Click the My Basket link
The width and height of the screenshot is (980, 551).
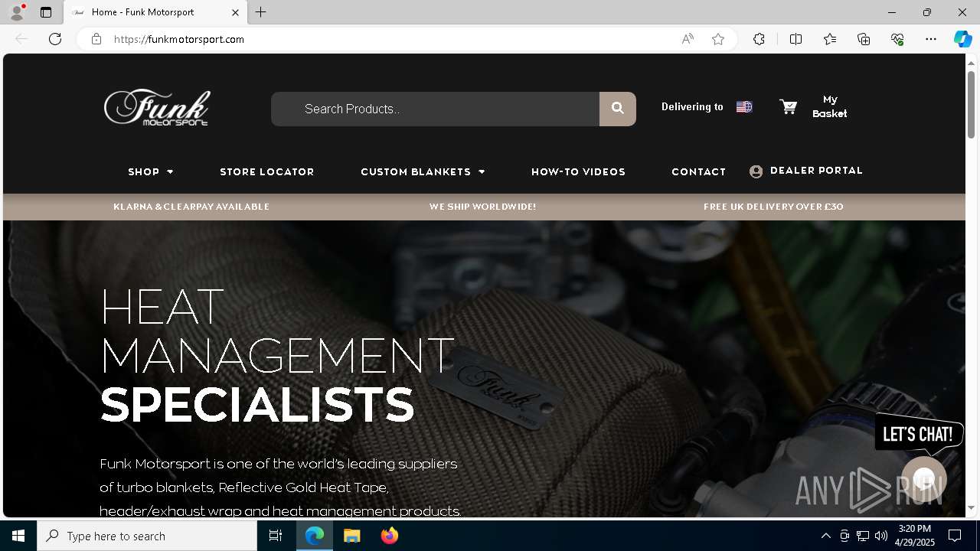pyautogui.click(x=830, y=106)
